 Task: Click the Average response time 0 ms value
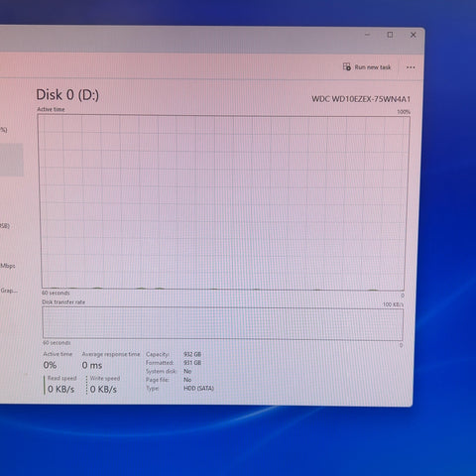coord(92,365)
